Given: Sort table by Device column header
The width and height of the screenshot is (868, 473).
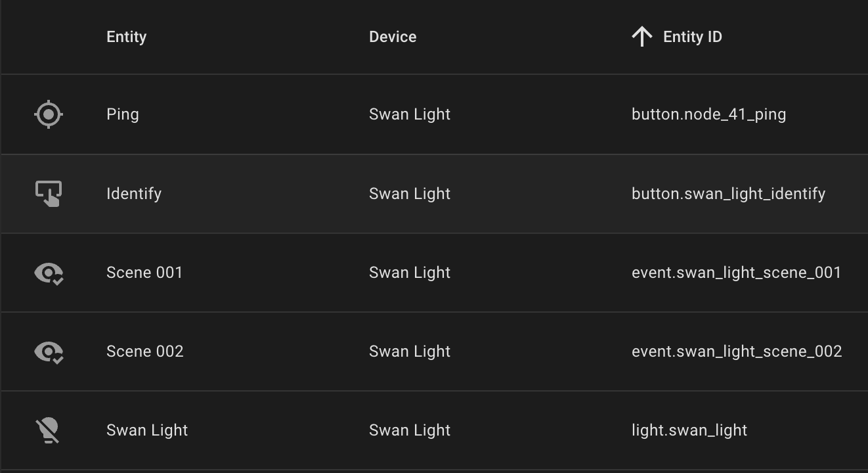Looking at the screenshot, I should tap(392, 37).
